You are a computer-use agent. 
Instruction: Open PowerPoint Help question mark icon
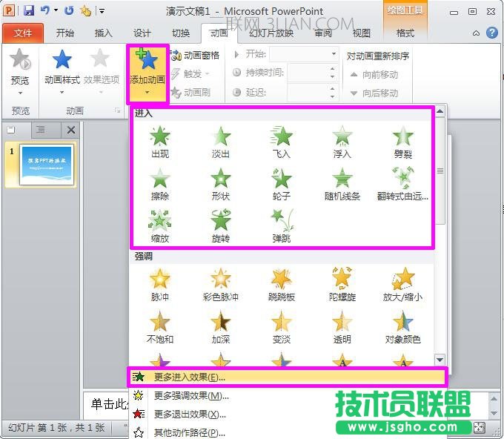(x=492, y=33)
